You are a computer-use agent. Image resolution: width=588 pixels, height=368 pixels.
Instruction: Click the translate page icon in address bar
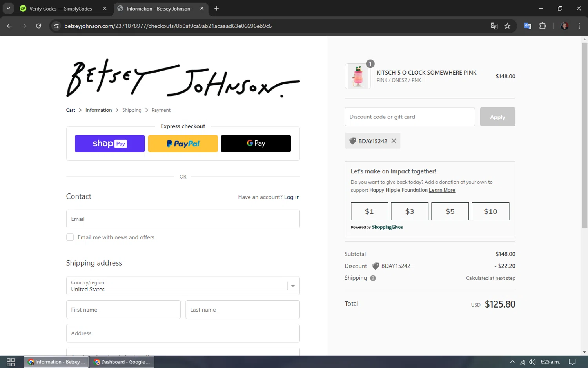click(494, 26)
